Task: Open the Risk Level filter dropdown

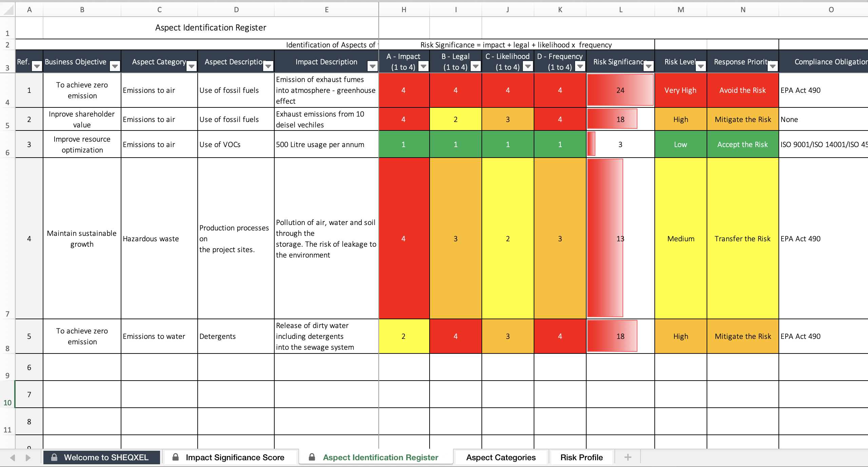Action: pyautogui.click(x=701, y=66)
